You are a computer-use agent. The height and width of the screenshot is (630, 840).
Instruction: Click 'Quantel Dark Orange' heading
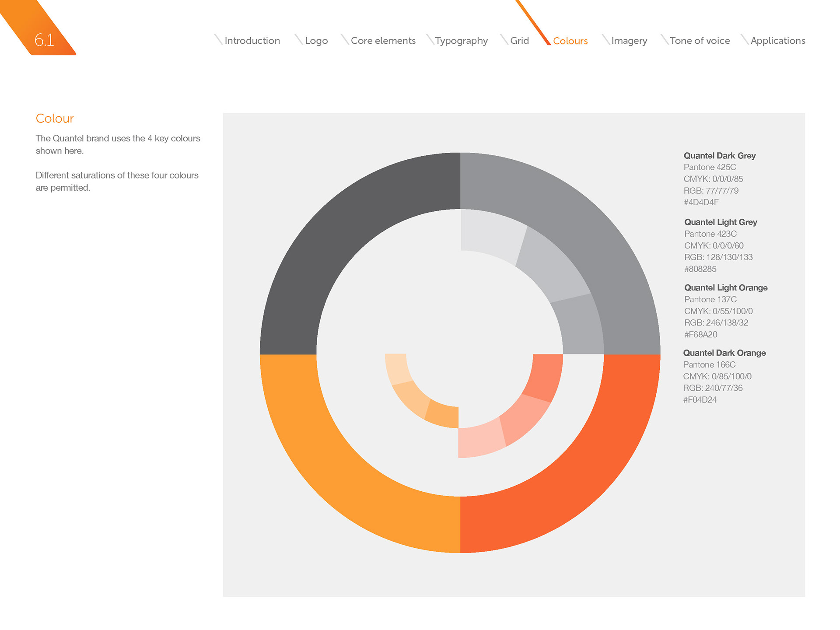724,353
